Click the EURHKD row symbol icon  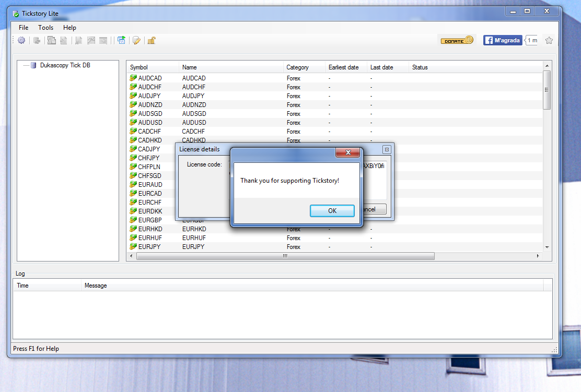(133, 229)
